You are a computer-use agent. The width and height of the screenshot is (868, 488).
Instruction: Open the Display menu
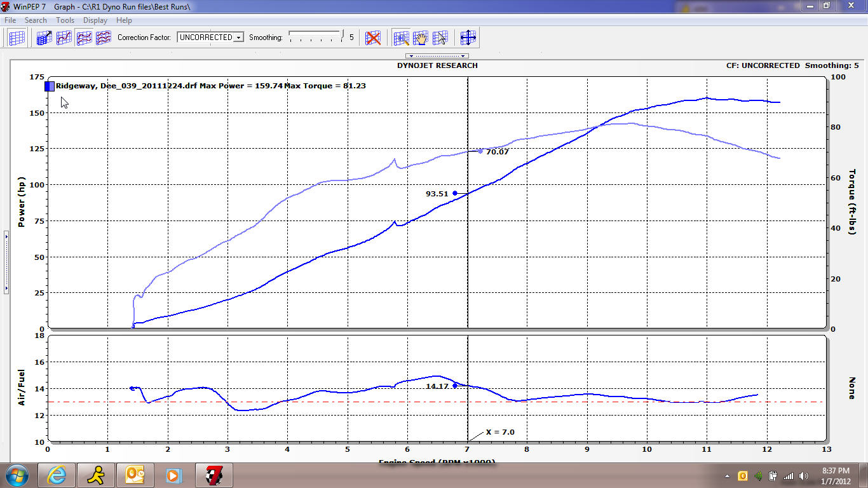coord(95,20)
